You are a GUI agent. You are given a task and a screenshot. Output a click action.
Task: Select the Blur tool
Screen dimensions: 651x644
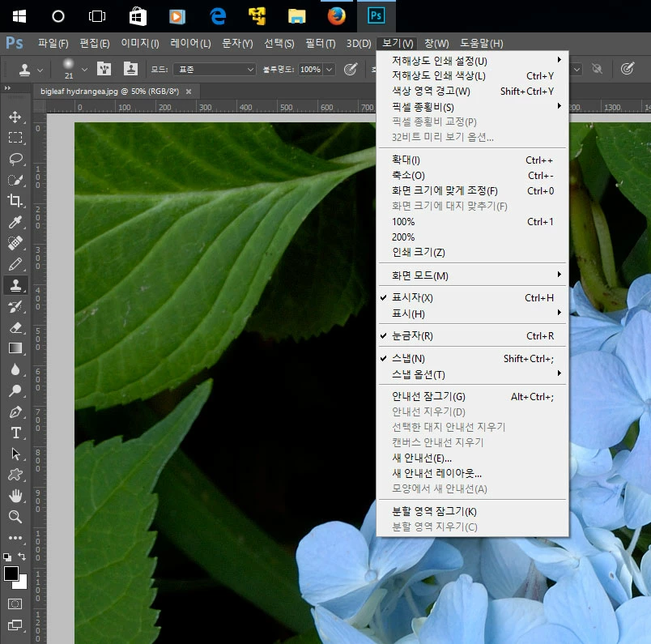click(x=15, y=369)
